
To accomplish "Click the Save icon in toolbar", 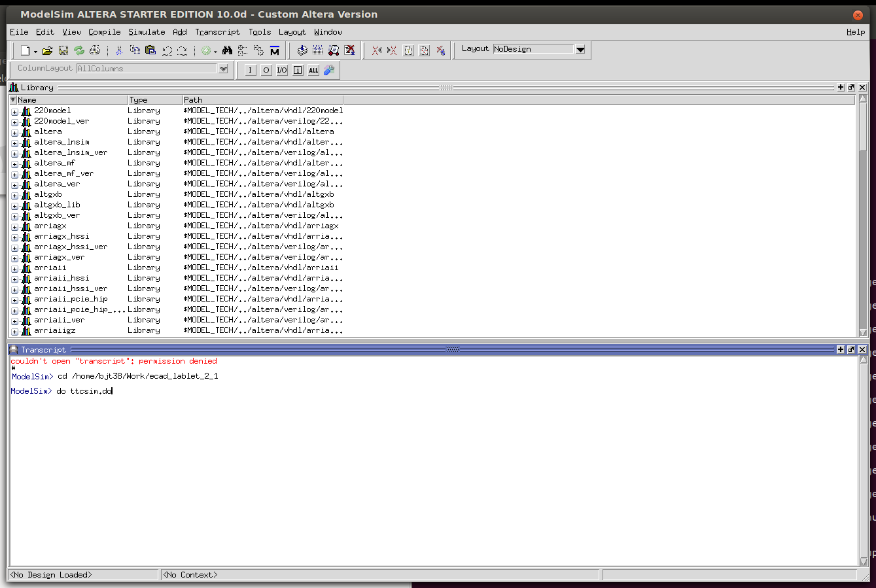I will click(63, 50).
